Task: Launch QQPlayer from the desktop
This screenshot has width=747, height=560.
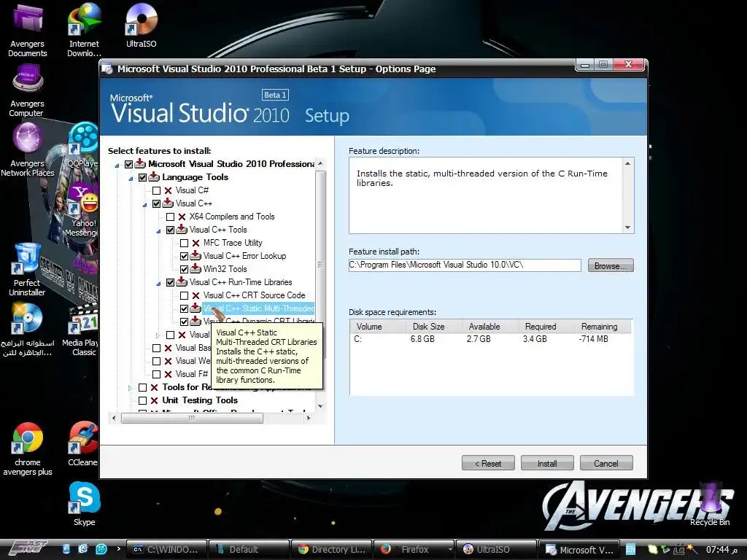Action: tap(83, 145)
